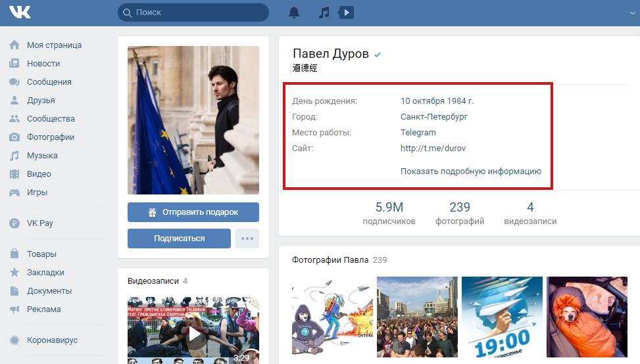Open the music note icon in header

(324, 12)
